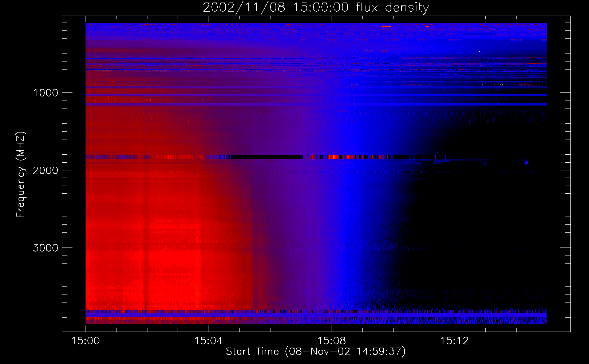Click the 'Start Time (08-Nov-02 14:59:37)' axis label
Screen dimensions: 589x364
click(316, 352)
